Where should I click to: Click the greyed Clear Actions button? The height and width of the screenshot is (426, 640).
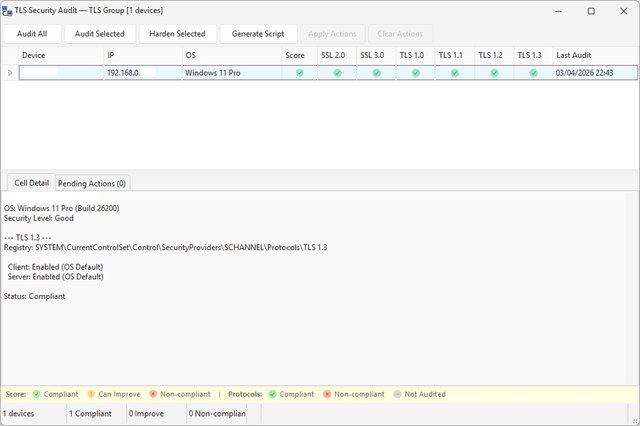point(400,34)
